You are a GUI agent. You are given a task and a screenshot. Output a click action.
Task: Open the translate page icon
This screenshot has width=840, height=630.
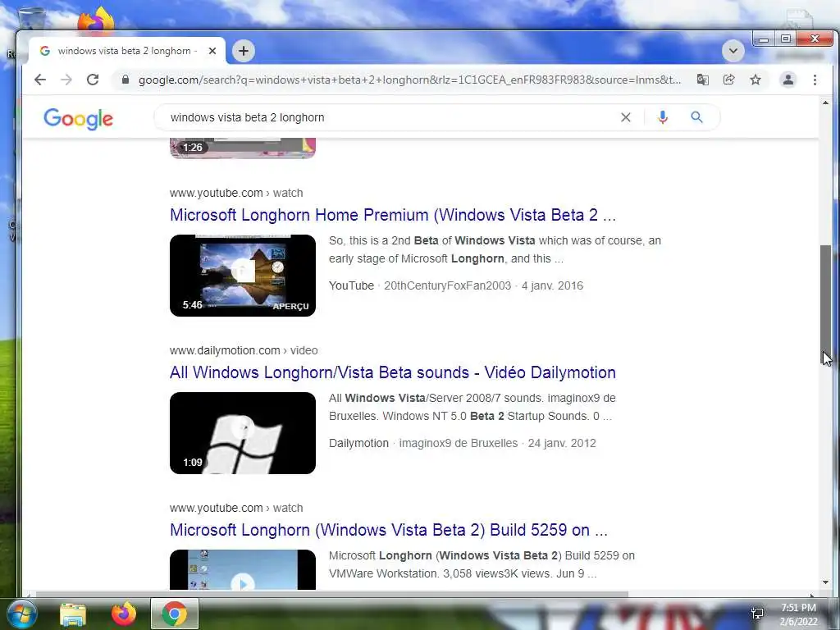click(x=702, y=80)
